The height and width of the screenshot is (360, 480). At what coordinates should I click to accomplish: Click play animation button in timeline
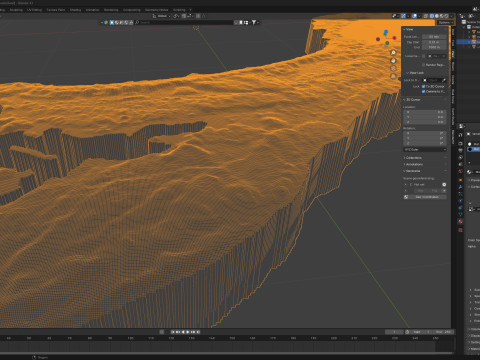188,332
